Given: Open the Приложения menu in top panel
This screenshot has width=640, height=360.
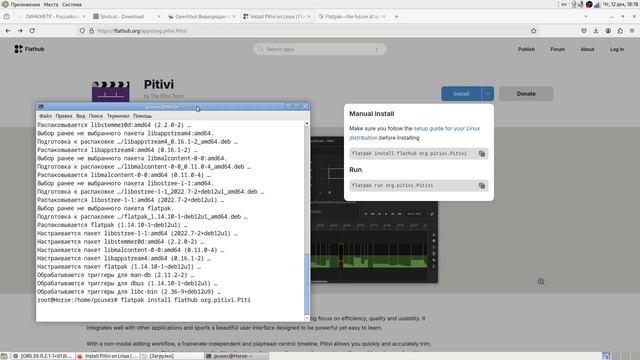Looking at the screenshot, I should coord(25,4).
